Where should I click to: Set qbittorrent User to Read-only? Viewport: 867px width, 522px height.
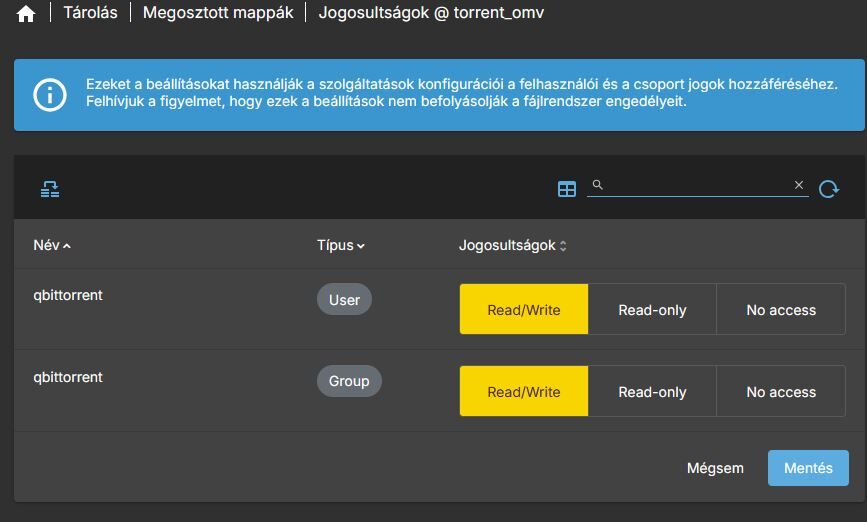point(652,310)
